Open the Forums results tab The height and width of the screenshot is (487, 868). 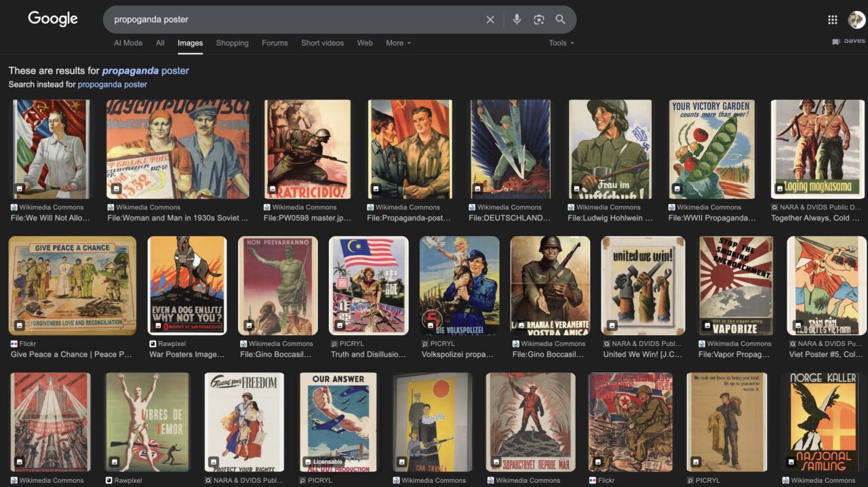coord(275,43)
